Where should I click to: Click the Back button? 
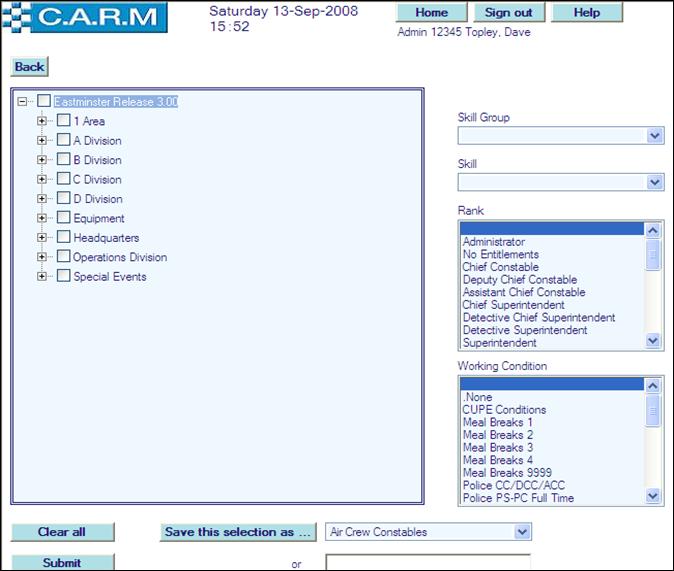(x=29, y=67)
